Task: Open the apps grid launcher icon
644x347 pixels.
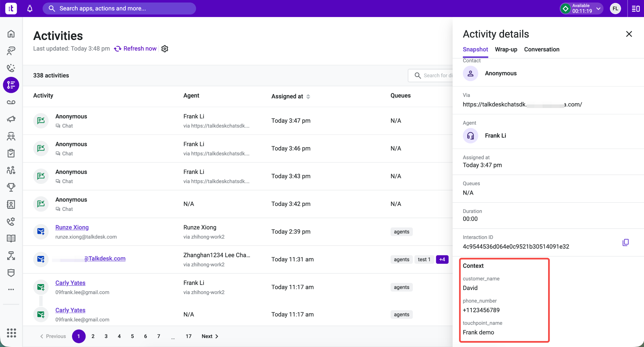Action: pos(11,333)
